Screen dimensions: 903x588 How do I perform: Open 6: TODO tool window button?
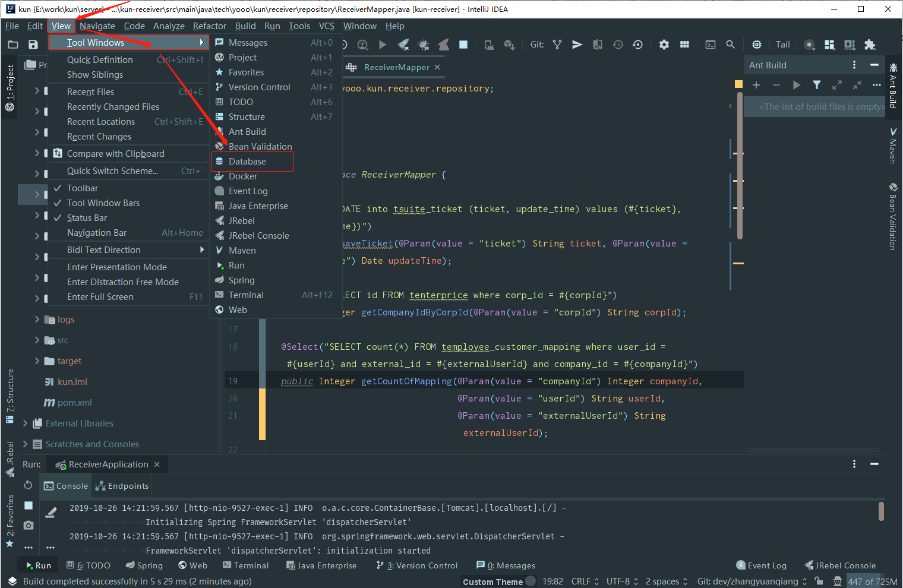[x=89, y=565]
